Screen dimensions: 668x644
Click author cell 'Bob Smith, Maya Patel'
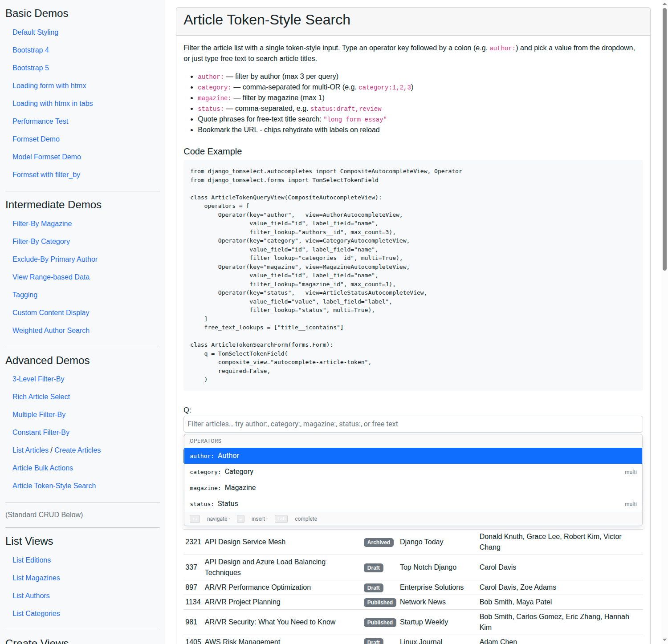click(516, 602)
